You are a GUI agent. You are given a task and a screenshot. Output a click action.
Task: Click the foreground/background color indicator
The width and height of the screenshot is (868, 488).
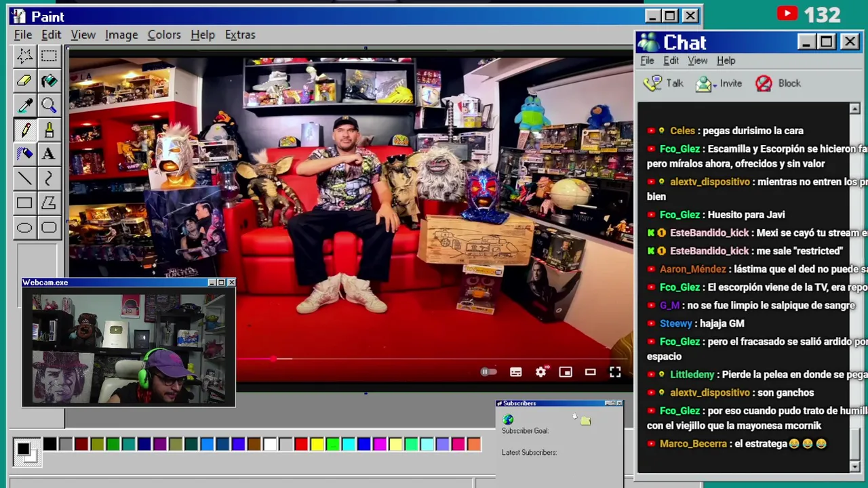[26, 451]
